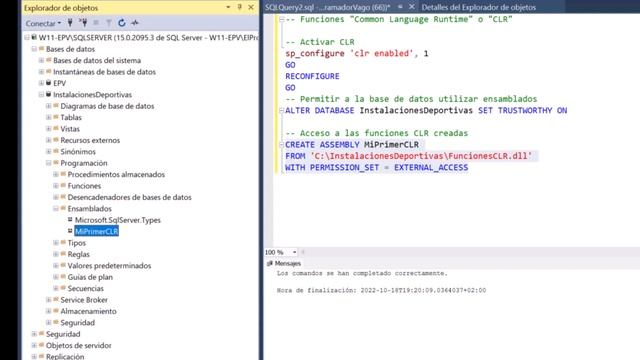Screen dimensions: 640x360
Task: Select the Tipos folder
Action: (x=76, y=243)
